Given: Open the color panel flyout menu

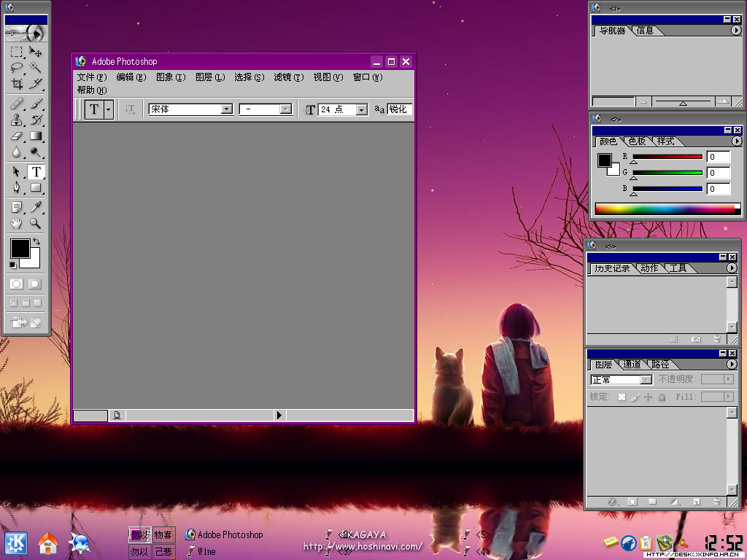Looking at the screenshot, I should click(x=737, y=141).
